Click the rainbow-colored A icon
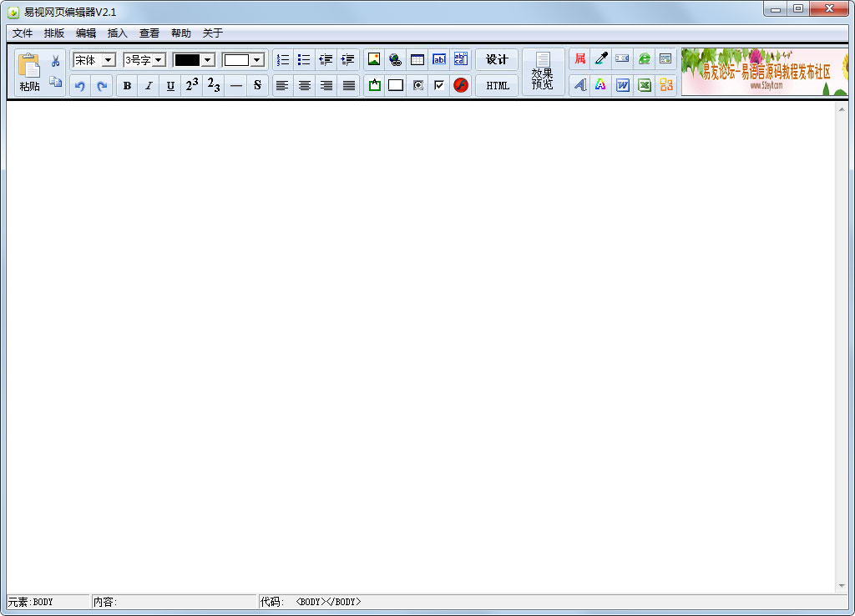This screenshot has height=616, width=855. point(601,84)
